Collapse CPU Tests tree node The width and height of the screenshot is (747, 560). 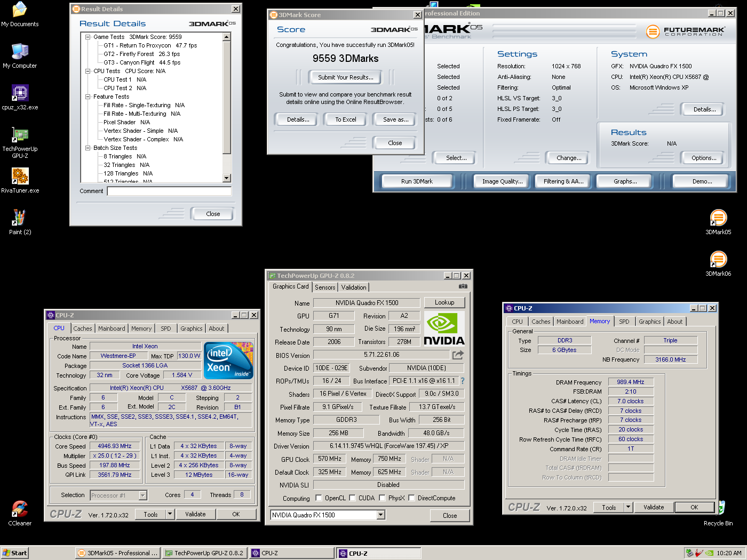click(88, 71)
